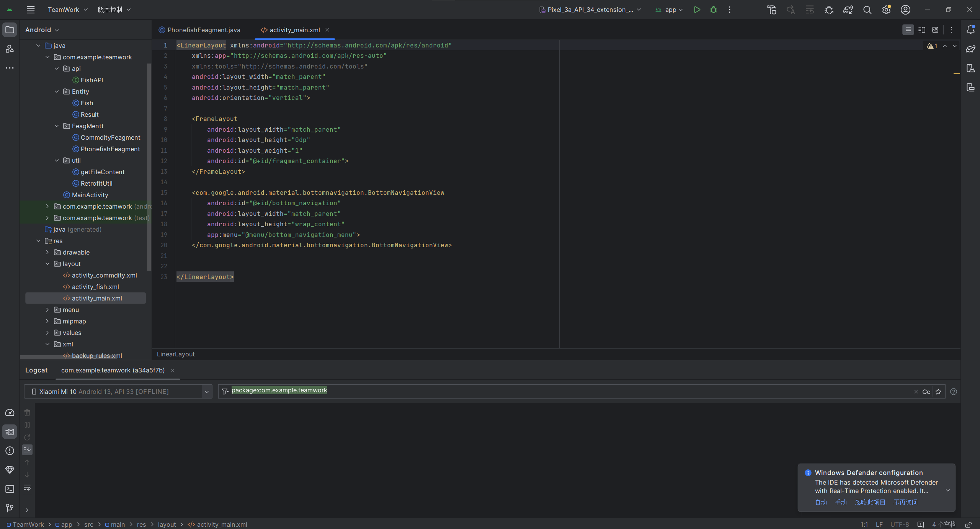The height and width of the screenshot is (529, 980).
Task: Open the Terminal tool window
Action: tap(10, 489)
